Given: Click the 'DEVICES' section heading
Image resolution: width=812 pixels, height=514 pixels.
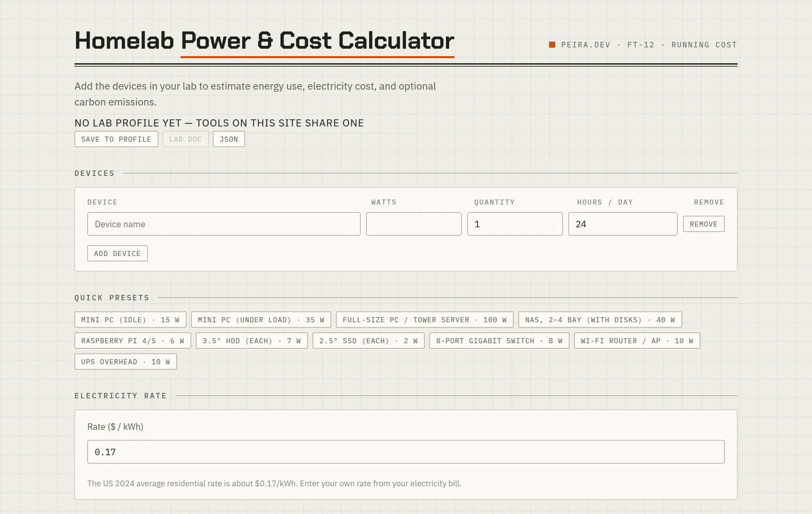Looking at the screenshot, I should 94,173.
